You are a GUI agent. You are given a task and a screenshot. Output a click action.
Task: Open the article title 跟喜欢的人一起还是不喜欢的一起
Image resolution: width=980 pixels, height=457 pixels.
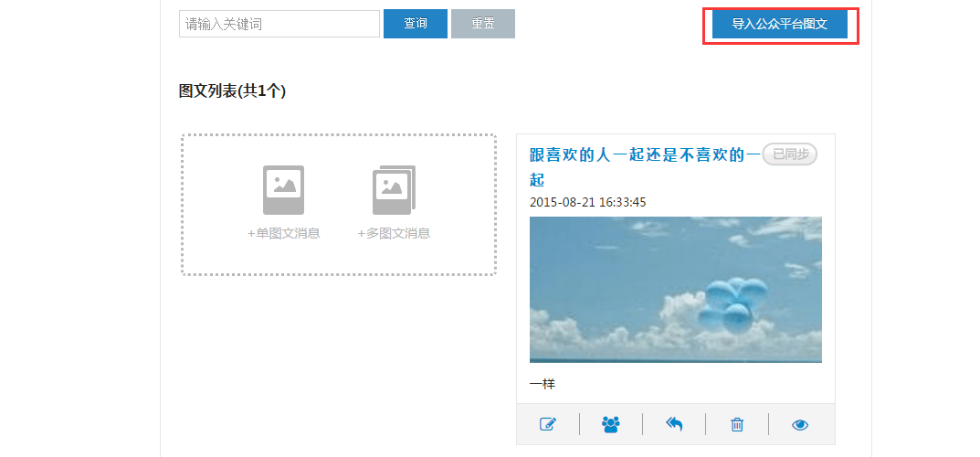[645, 167]
